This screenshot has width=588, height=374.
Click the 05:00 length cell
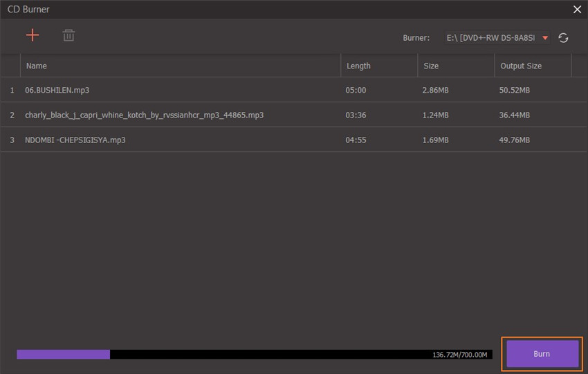point(356,91)
